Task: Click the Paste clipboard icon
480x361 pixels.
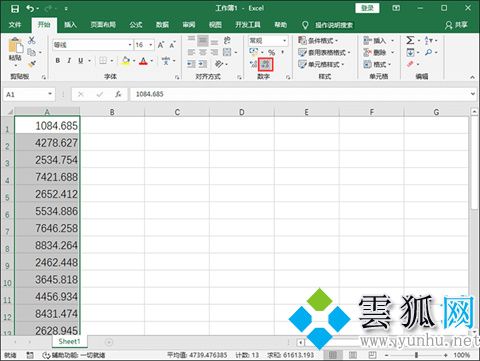Action: [15, 46]
